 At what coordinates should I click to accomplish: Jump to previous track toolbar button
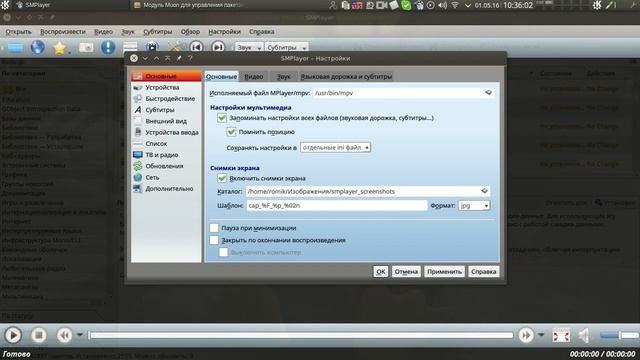196,47
